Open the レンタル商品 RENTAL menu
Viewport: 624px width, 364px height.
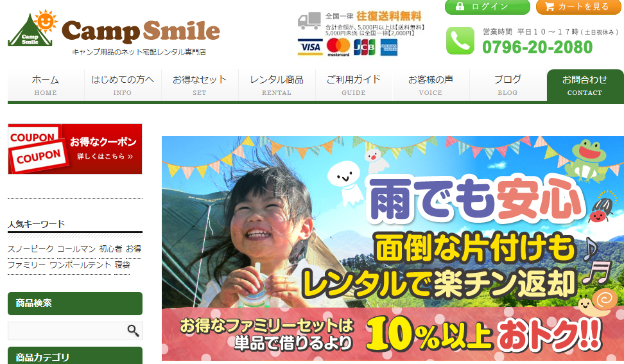click(277, 85)
